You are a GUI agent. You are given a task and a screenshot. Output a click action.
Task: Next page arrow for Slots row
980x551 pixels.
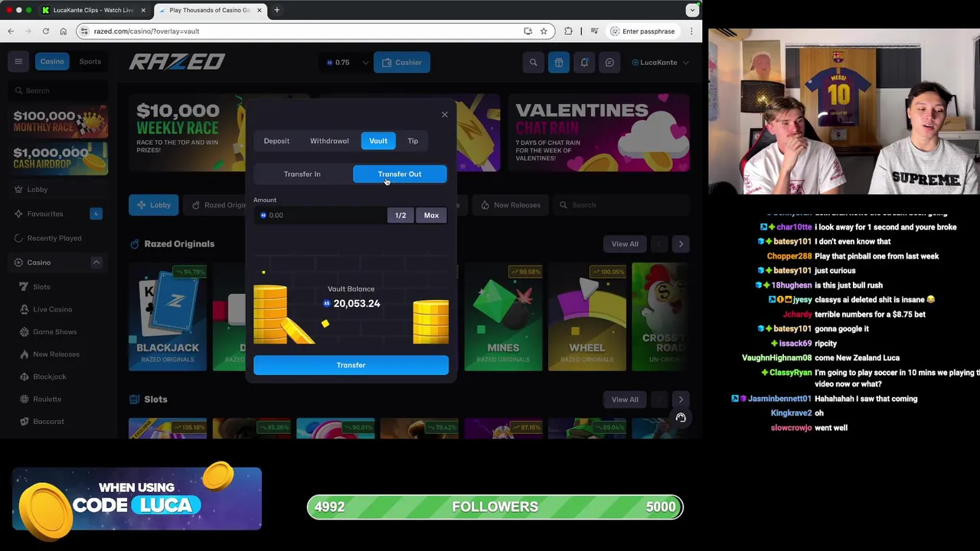(681, 399)
